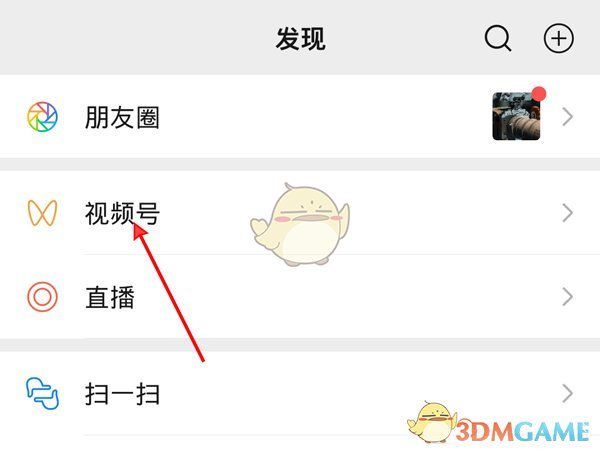Tap the red Live concentric circle icon
Image resolution: width=600 pixels, height=450 pixels.
coord(42,297)
